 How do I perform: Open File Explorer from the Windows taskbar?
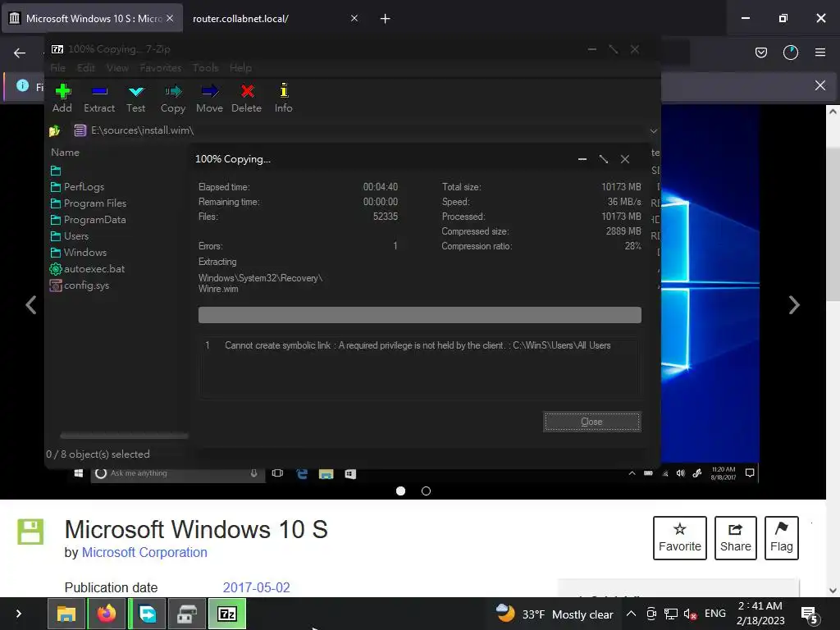66,614
